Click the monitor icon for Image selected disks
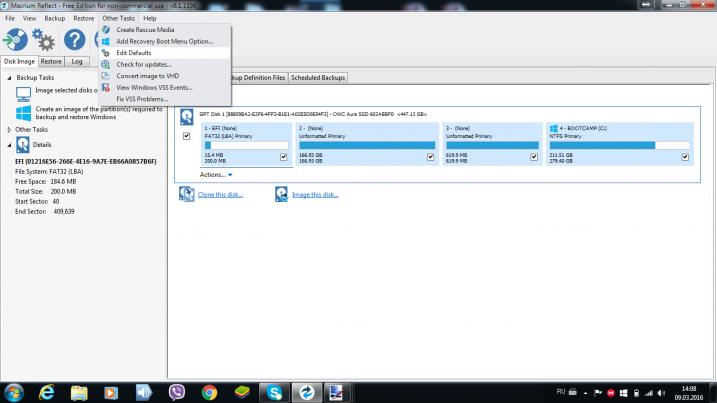The width and height of the screenshot is (717, 403). click(x=23, y=94)
